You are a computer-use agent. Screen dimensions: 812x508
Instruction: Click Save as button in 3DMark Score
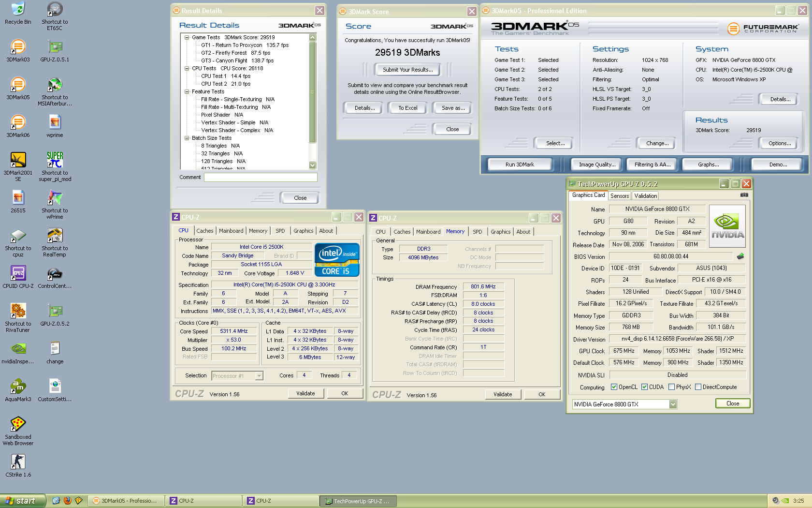pos(453,108)
